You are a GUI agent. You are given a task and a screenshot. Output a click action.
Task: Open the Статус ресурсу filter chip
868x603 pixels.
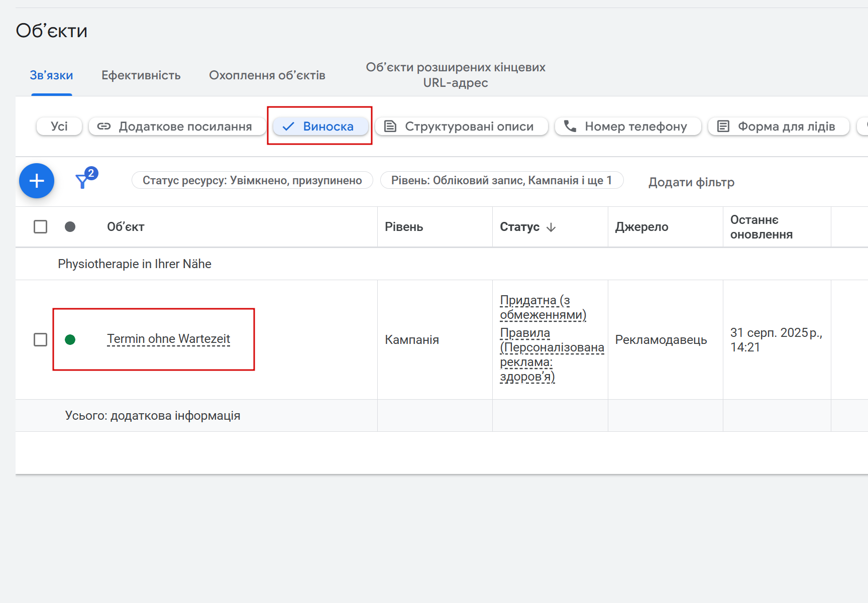252,181
